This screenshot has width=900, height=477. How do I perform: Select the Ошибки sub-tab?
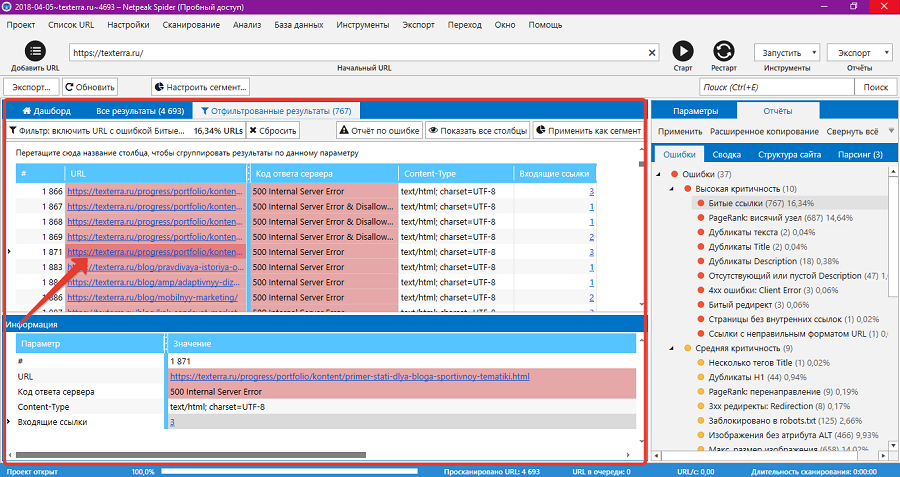(x=679, y=154)
